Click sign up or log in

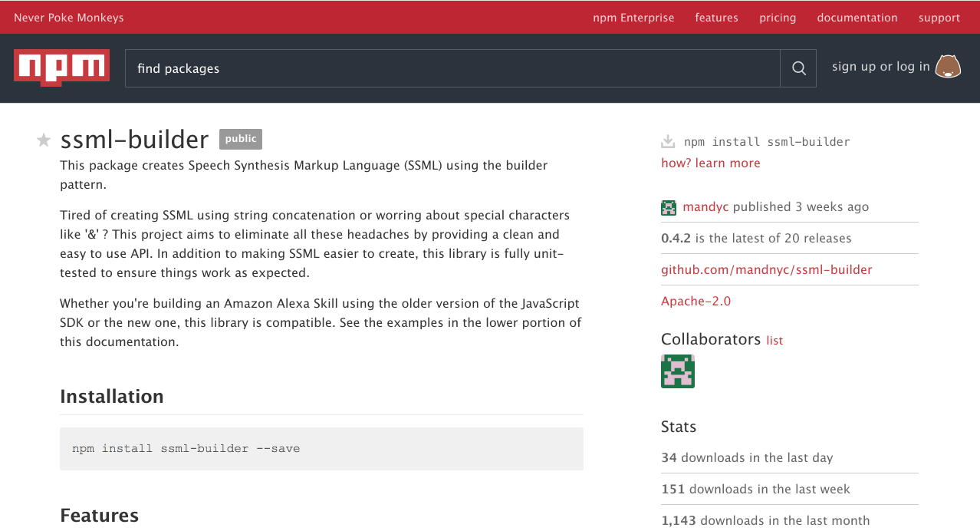880,67
